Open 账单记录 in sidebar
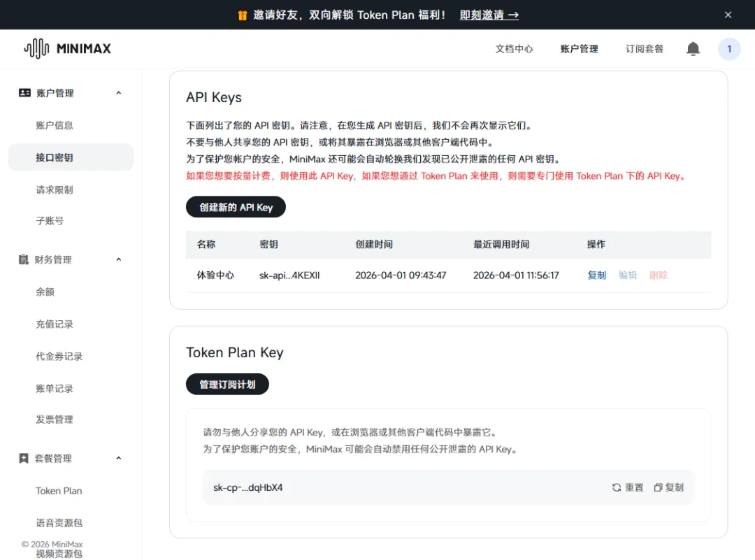The width and height of the screenshot is (755, 560). (x=55, y=389)
